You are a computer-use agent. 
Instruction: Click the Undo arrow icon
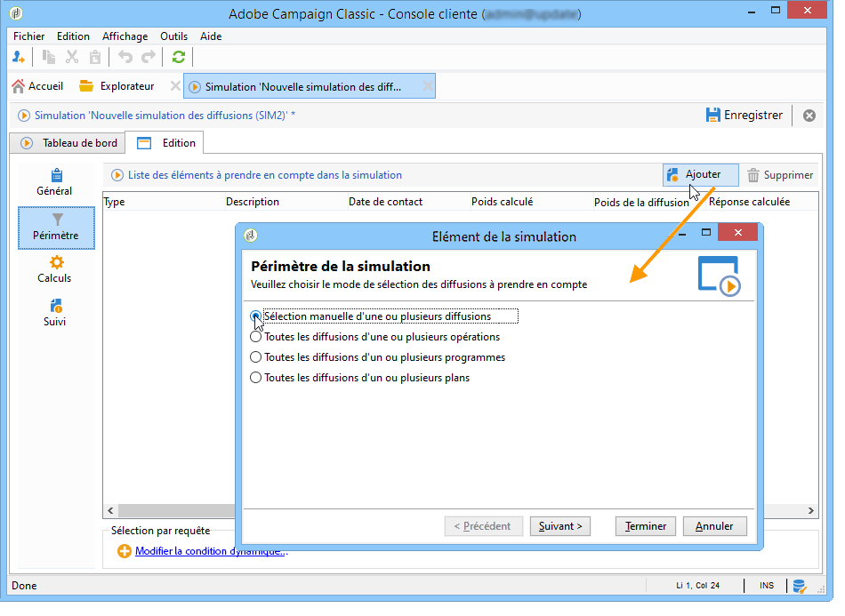[125, 57]
